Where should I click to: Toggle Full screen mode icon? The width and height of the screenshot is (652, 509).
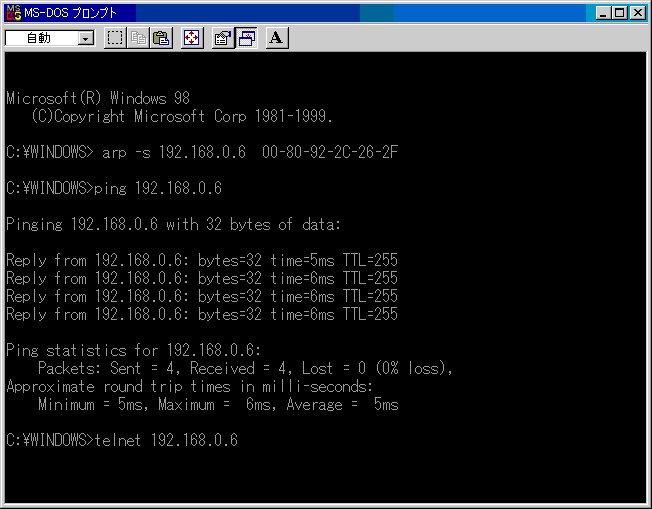point(192,38)
